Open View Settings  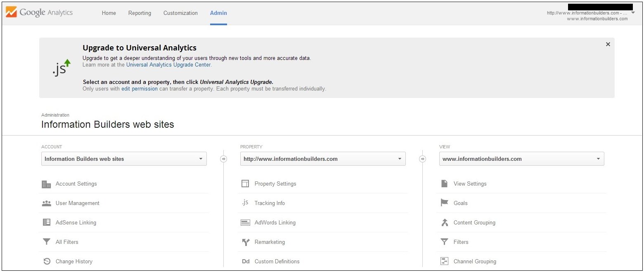470,184
